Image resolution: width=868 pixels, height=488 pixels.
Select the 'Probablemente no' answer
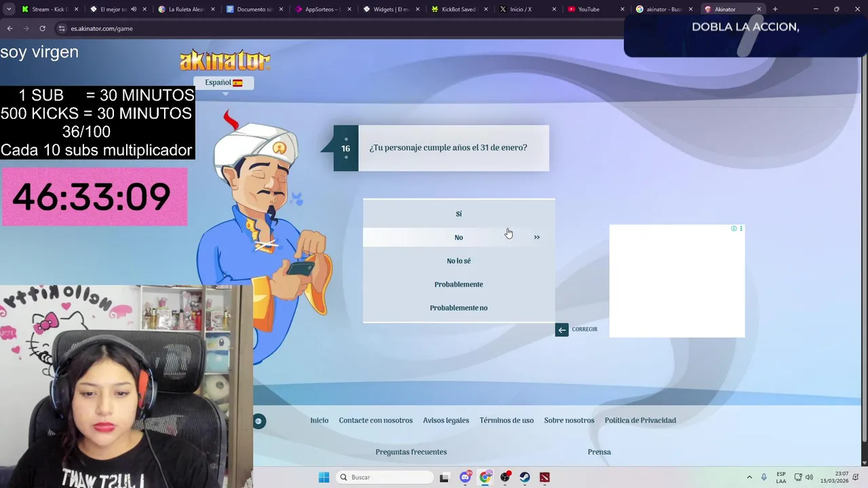[458, 308]
